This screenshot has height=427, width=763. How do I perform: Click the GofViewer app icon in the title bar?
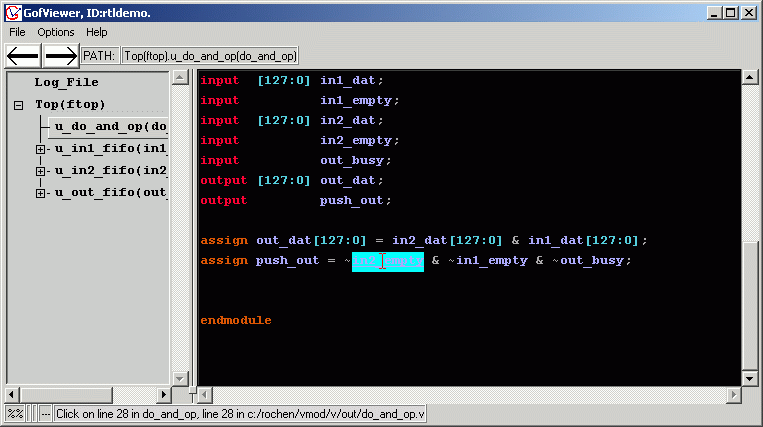tap(13, 13)
